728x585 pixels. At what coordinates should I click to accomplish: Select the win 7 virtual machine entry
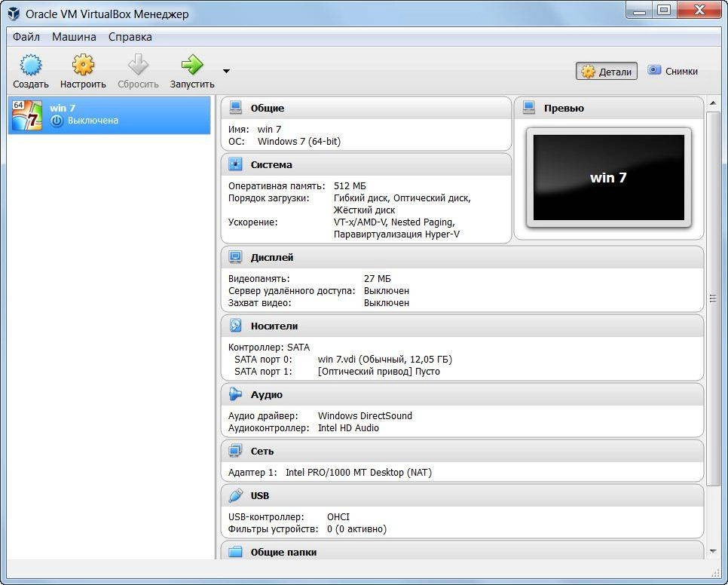click(x=109, y=115)
